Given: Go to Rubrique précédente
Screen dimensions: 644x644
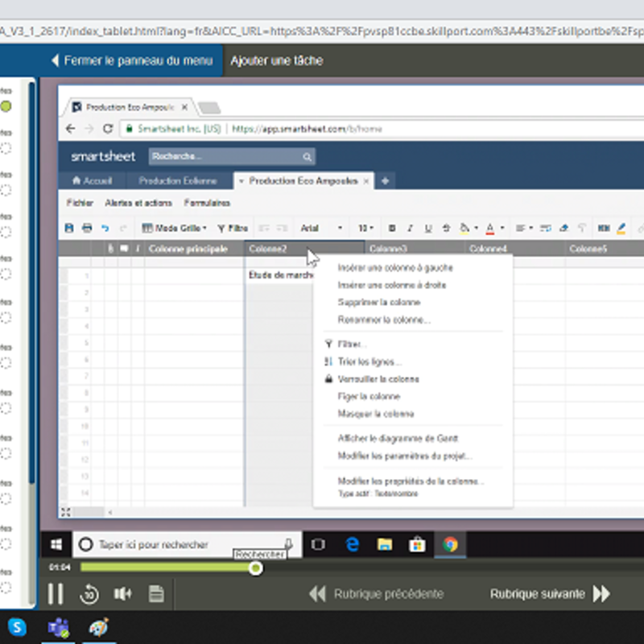Looking at the screenshot, I should pos(376,594).
